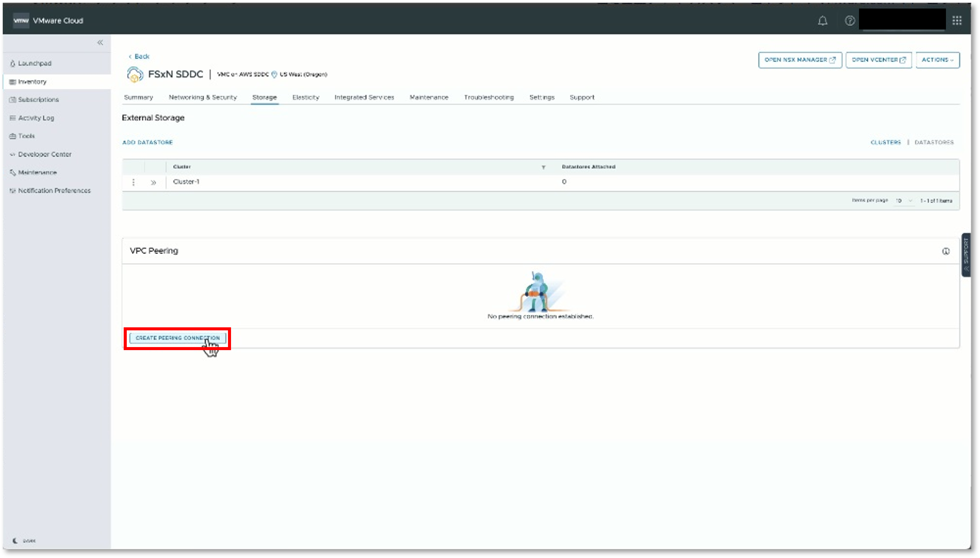980x558 pixels.
Task: Filter the Cluster column
Action: [543, 167]
